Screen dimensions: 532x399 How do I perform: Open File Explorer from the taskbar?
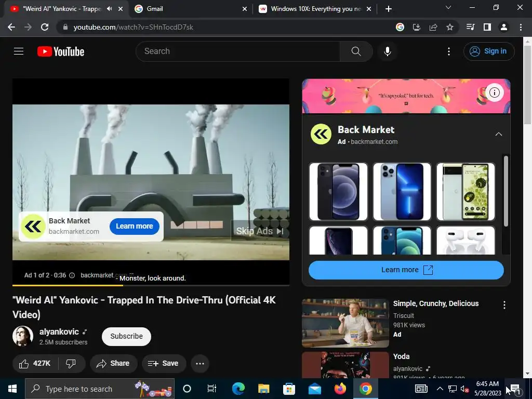263,389
